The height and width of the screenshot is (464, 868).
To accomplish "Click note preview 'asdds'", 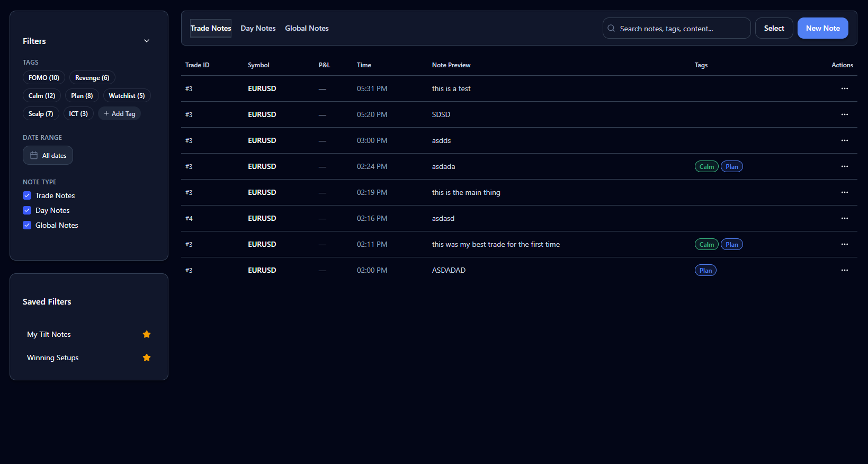I will tap(441, 140).
